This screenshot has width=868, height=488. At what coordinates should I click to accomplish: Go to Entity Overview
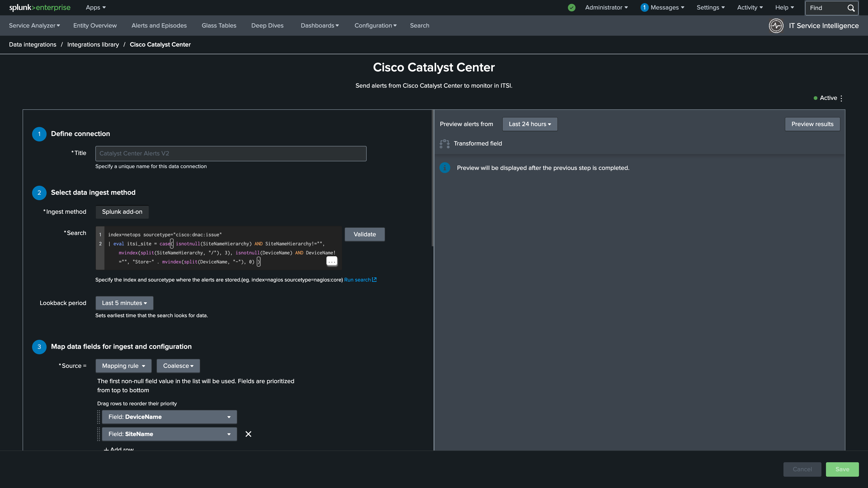coord(95,26)
